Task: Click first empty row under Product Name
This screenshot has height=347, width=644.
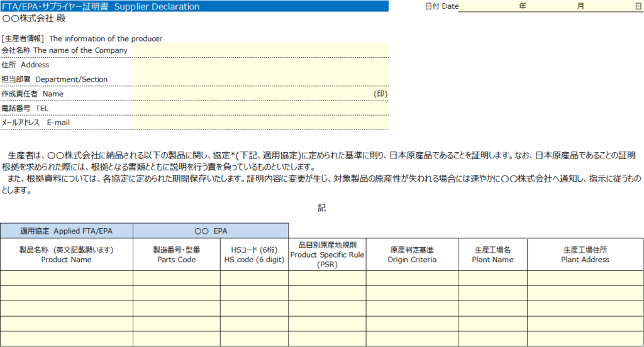Action: click(67, 278)
